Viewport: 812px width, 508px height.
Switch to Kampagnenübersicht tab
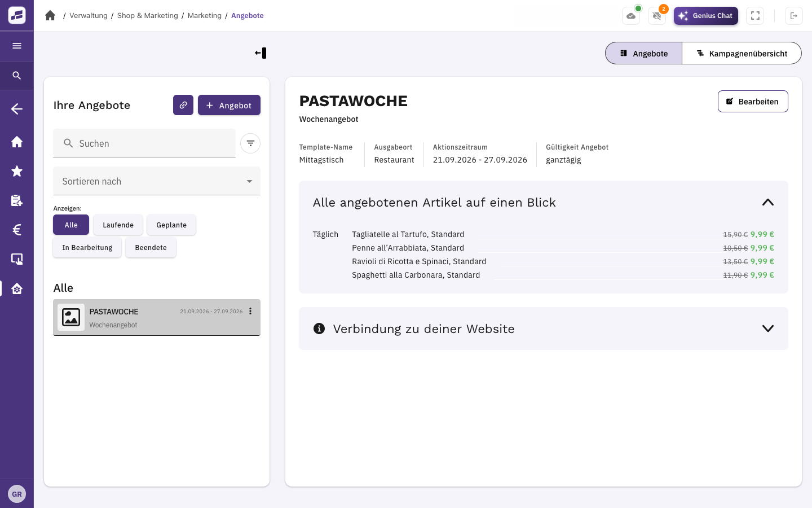(x=742, y=53)
